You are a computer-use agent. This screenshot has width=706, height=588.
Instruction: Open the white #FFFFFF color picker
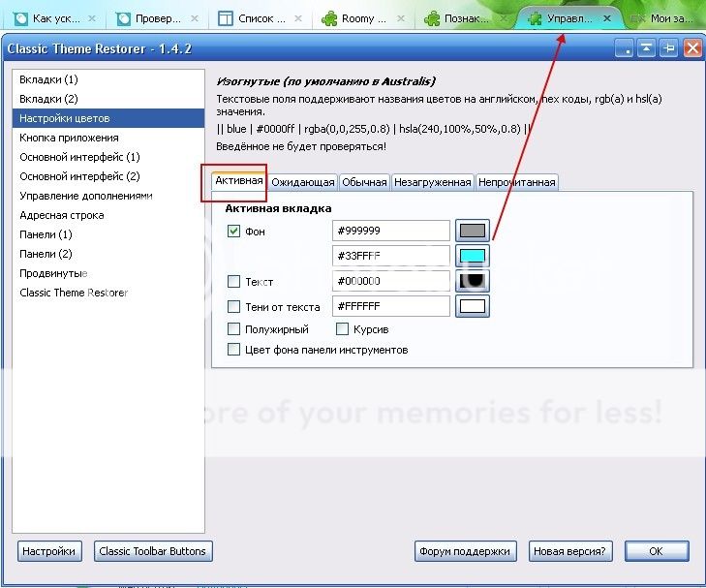(473, 307)
